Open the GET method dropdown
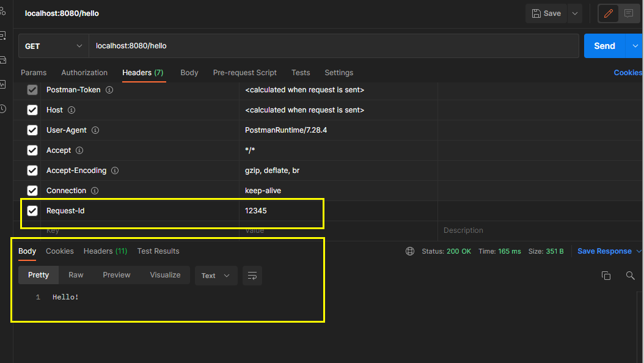Screen dimensions: 644x363 [x=53, y=46]
